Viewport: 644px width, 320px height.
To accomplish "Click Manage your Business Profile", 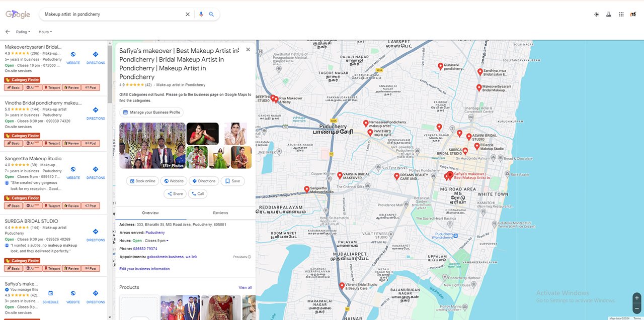I will click(x=151, y=113).
